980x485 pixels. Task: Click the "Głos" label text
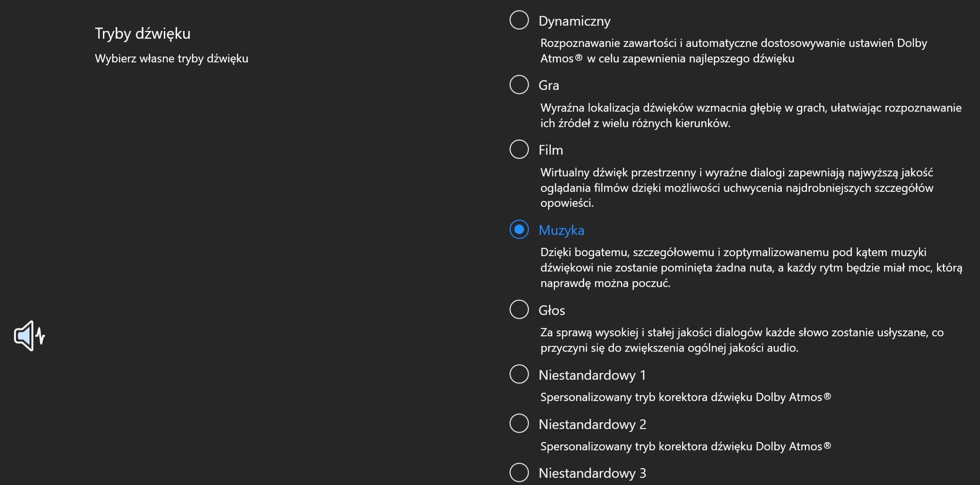[x=551, y=311]
